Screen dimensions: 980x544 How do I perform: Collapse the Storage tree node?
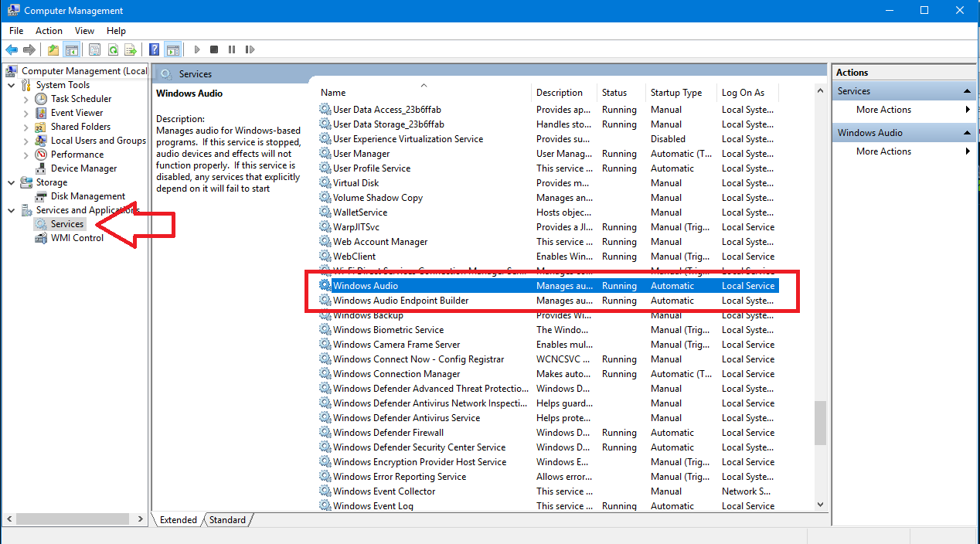click(x=12, y=182)
